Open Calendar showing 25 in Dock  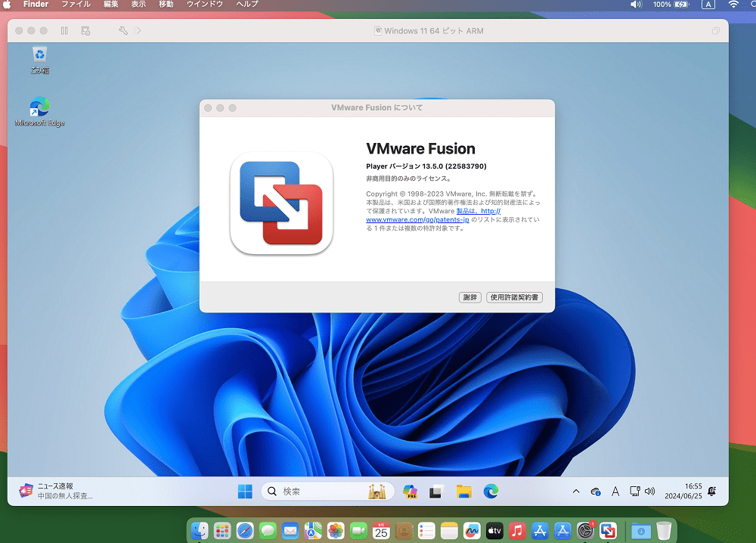point(381,532)
